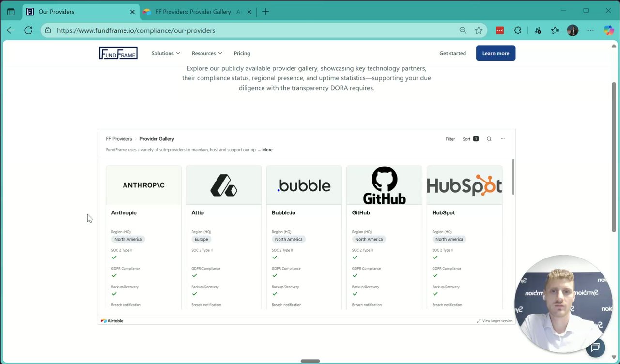Reload the page with the refresh icon

tap(28, 30)
